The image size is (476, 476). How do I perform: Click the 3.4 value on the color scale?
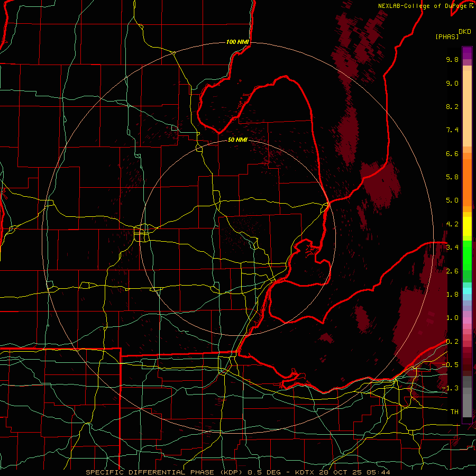tap(452, 248)
